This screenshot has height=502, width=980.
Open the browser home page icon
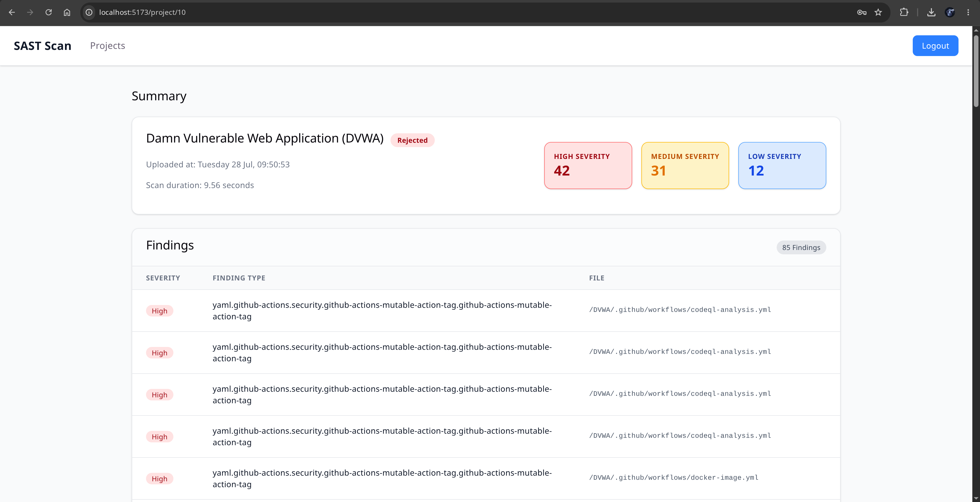tap(67, 13)
